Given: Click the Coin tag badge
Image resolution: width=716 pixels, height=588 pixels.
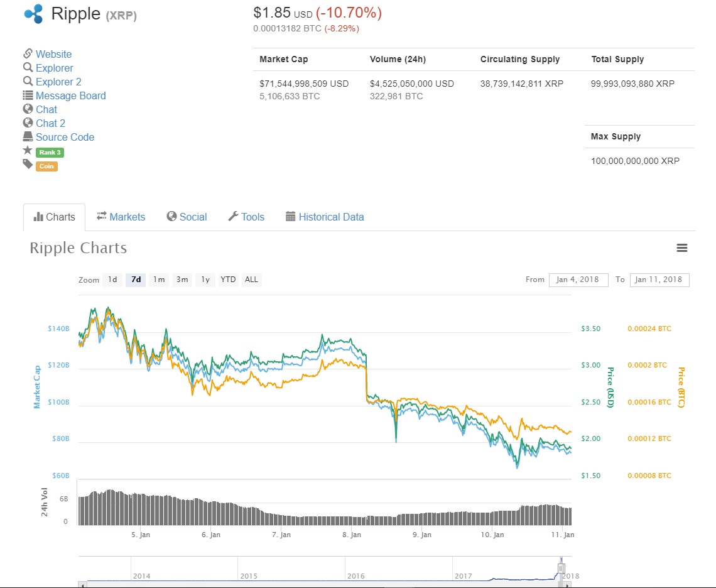Looking at the screenshot, I should (46, 166).
